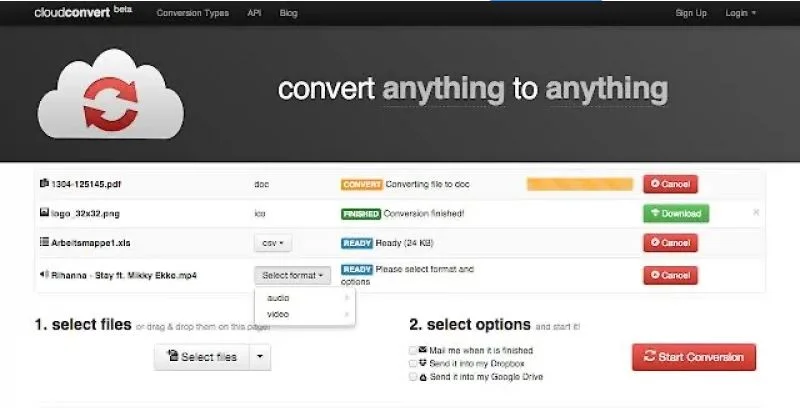
Task: Check Send it into my Dropbox
Action: pyautogui.click(x=413, y=363)
